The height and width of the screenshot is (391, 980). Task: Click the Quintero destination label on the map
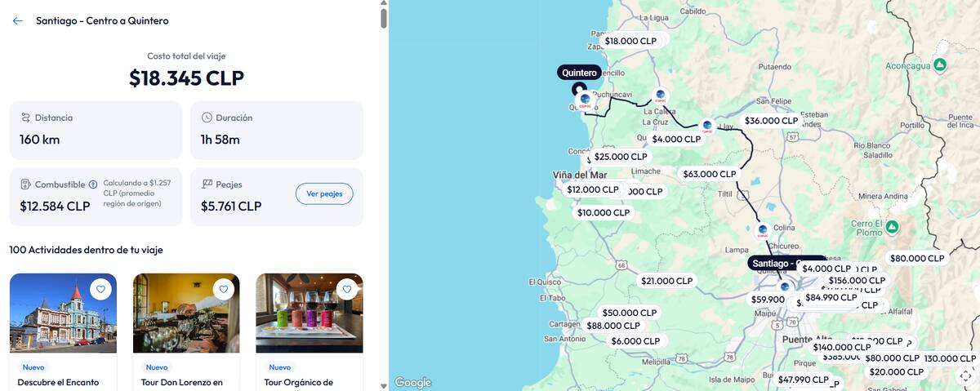click(580, 73)
